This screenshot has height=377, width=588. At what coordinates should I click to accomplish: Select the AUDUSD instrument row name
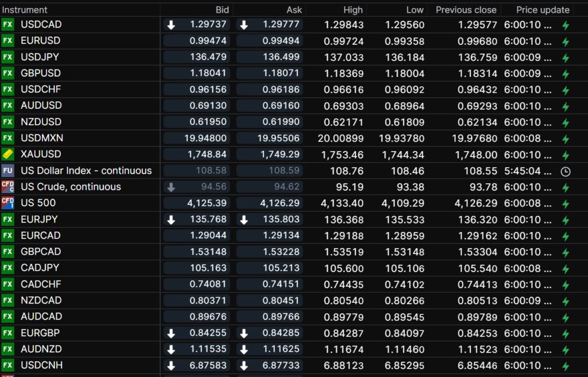(41, 106)
